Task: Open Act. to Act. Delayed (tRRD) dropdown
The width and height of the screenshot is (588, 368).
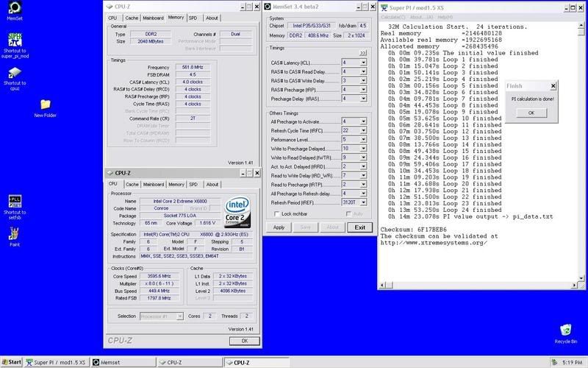Action: [363, 167]
